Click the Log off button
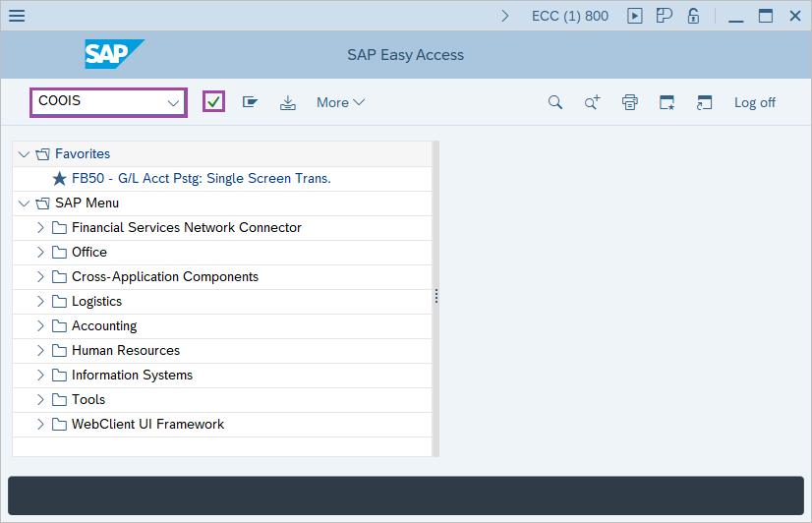The height and width of the screenshot is (523, 812). pos(755,102)
